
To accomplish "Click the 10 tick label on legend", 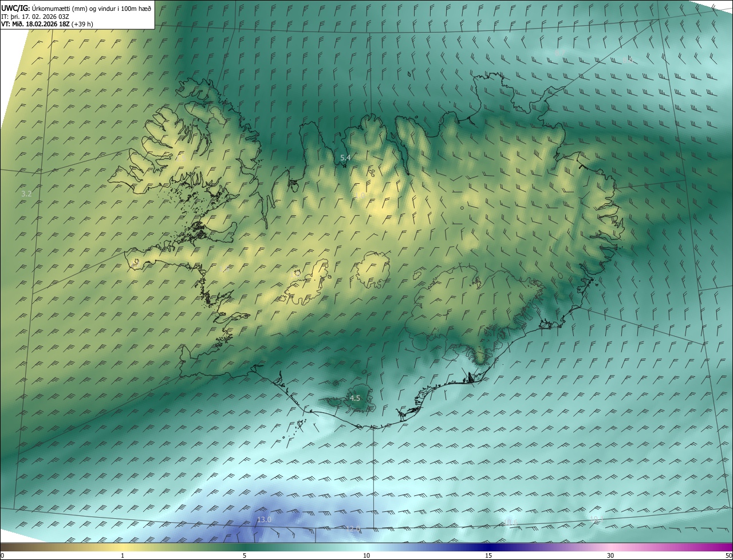I will point(366,556).
